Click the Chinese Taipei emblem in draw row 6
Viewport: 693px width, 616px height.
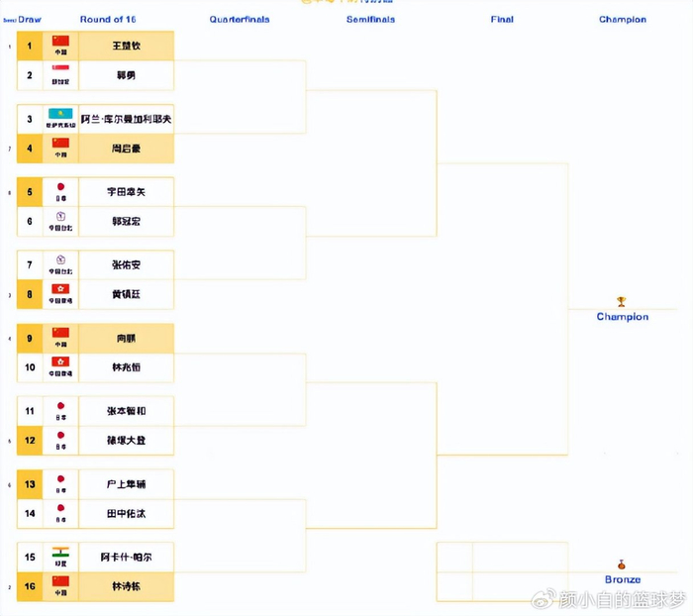pyautogui.click(x=60, y=216)
